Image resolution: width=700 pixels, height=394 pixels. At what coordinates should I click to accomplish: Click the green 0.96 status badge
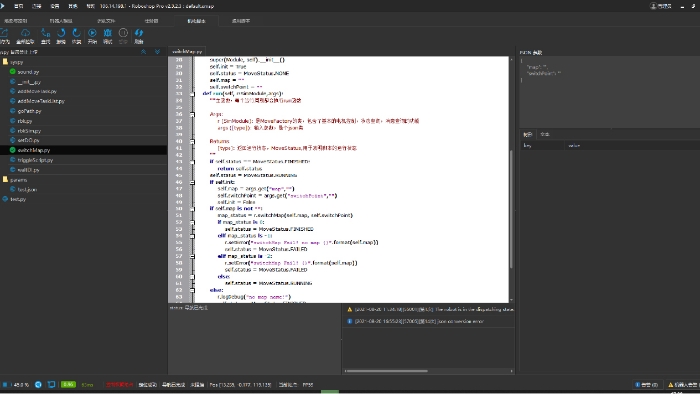tap(68, 384)
